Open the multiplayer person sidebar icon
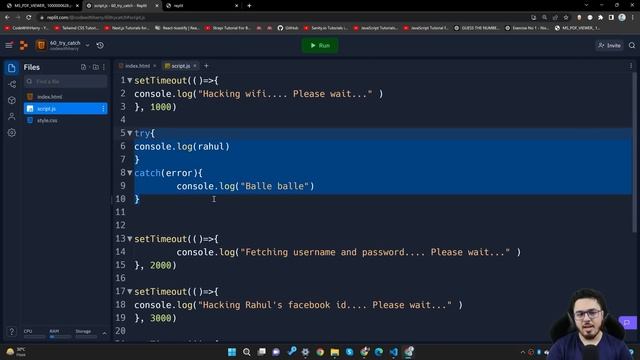 [11, 117]
